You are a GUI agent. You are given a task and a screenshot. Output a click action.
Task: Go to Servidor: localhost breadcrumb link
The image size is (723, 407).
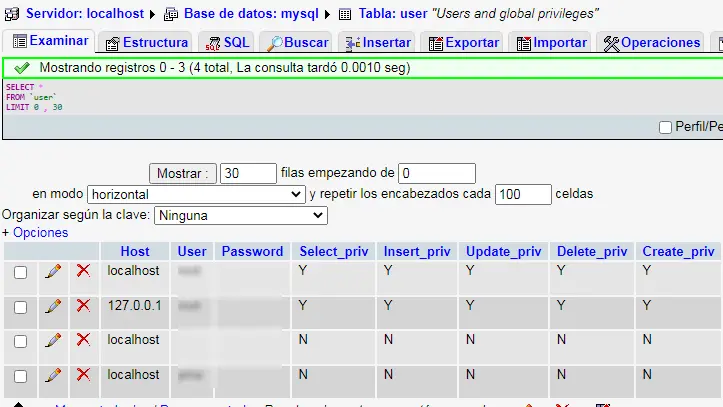85,14
